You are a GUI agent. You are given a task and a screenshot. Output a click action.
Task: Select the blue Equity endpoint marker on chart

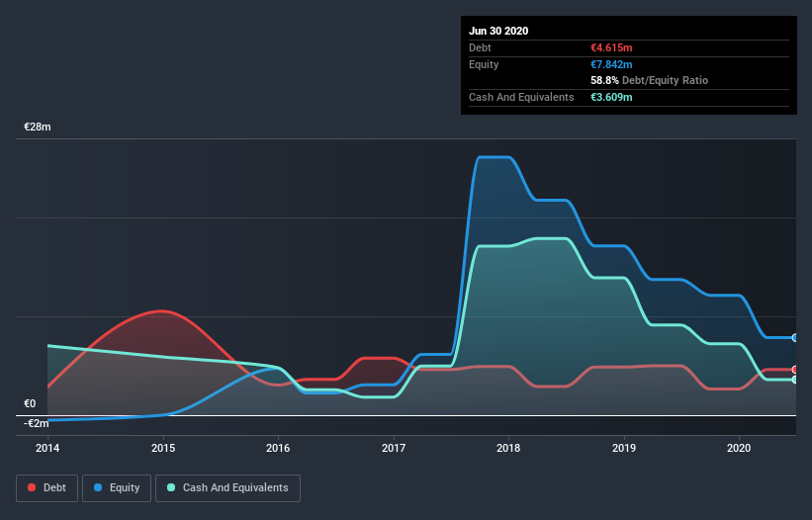tap(795, 338)
